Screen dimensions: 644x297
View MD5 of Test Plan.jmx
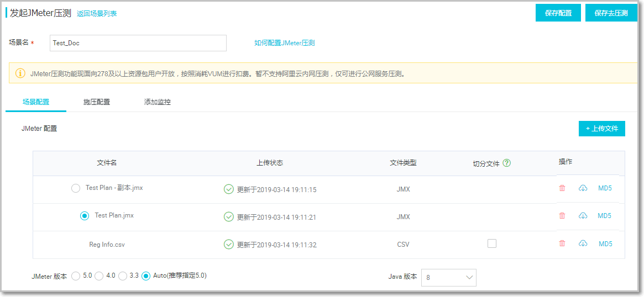click(605, 216)
